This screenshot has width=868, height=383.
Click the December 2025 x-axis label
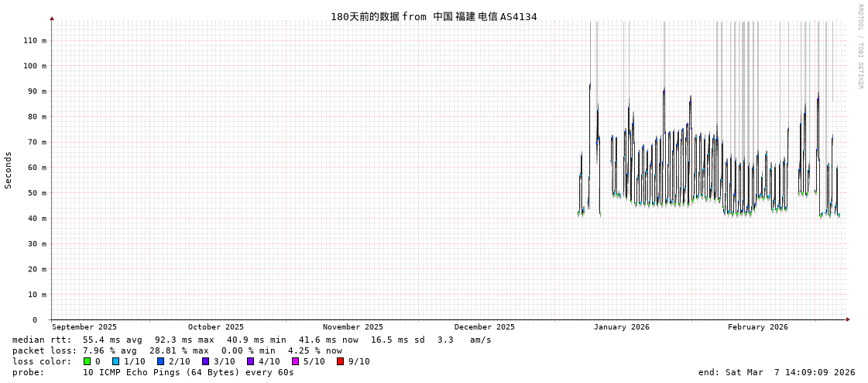(484, 327)
